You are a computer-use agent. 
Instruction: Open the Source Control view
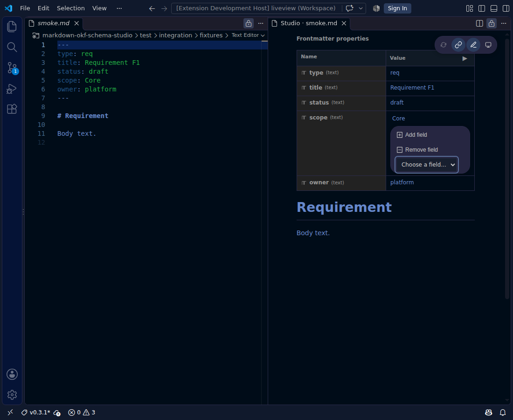click(x=12, y=68)
